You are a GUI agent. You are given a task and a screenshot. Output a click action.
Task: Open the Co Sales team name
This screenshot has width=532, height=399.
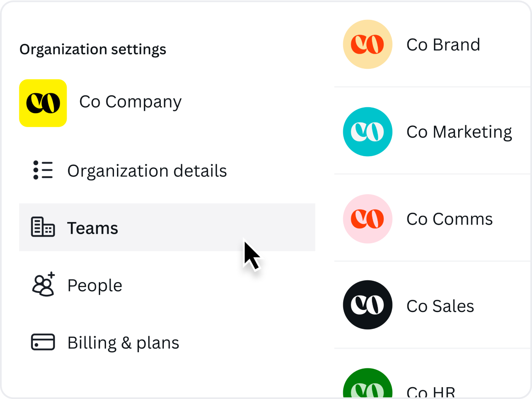(440, 306)
